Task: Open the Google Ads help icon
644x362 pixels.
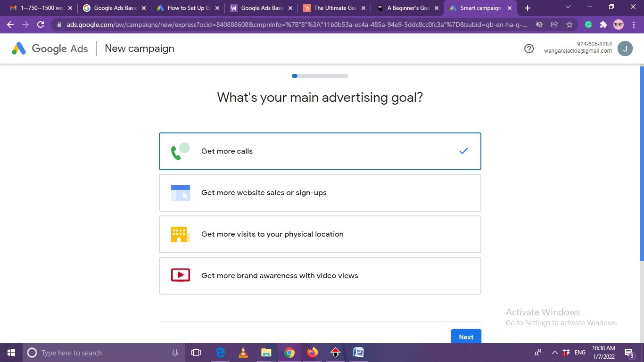Action: tap(529, 49)
